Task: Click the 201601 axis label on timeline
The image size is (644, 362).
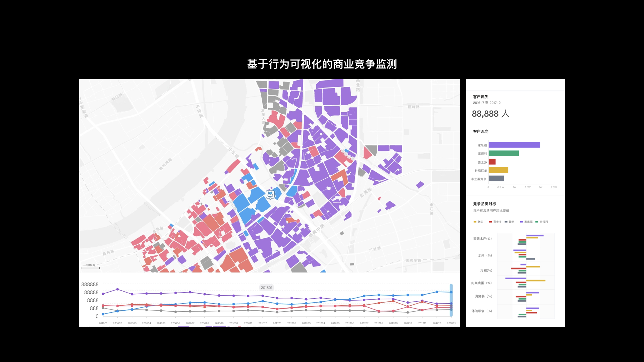Action: coord(103,323)
